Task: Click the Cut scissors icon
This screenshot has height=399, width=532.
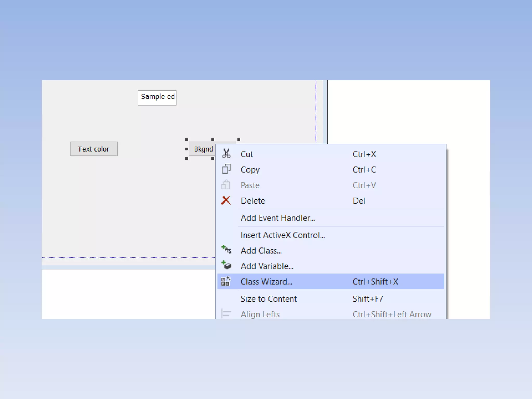Action: [226, 154]
